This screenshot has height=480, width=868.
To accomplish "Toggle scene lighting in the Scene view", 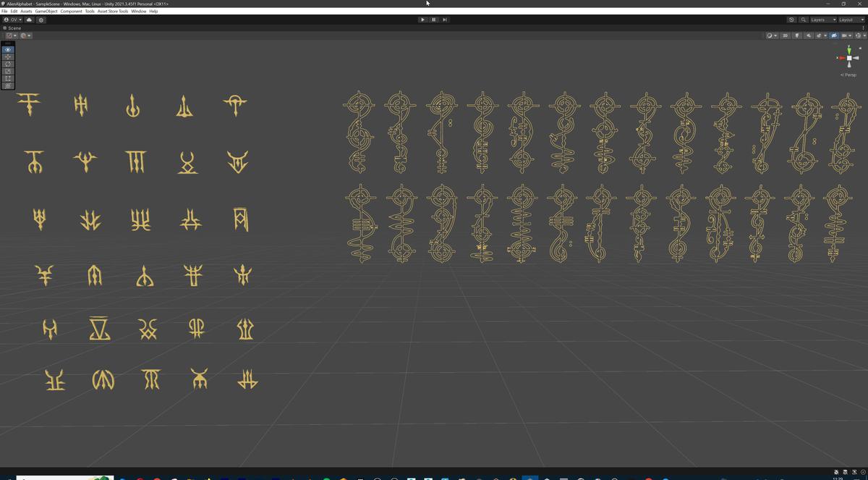I will pos(797,35).
